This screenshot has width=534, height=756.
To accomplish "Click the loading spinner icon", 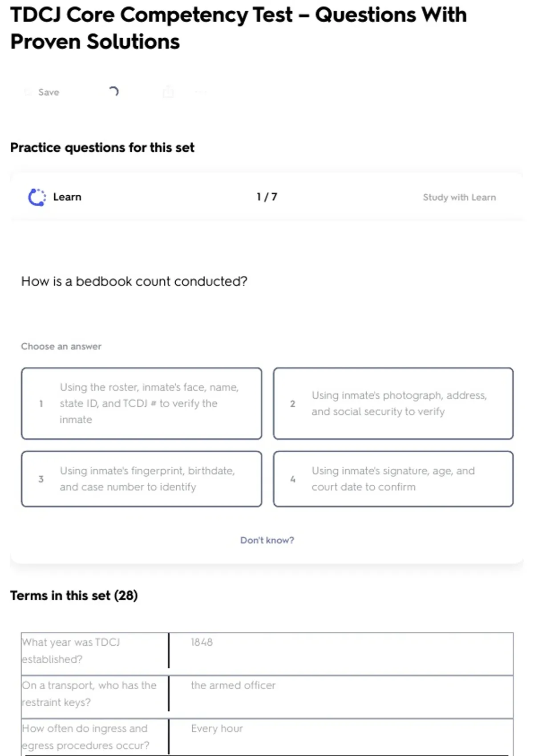I will 114,92.
